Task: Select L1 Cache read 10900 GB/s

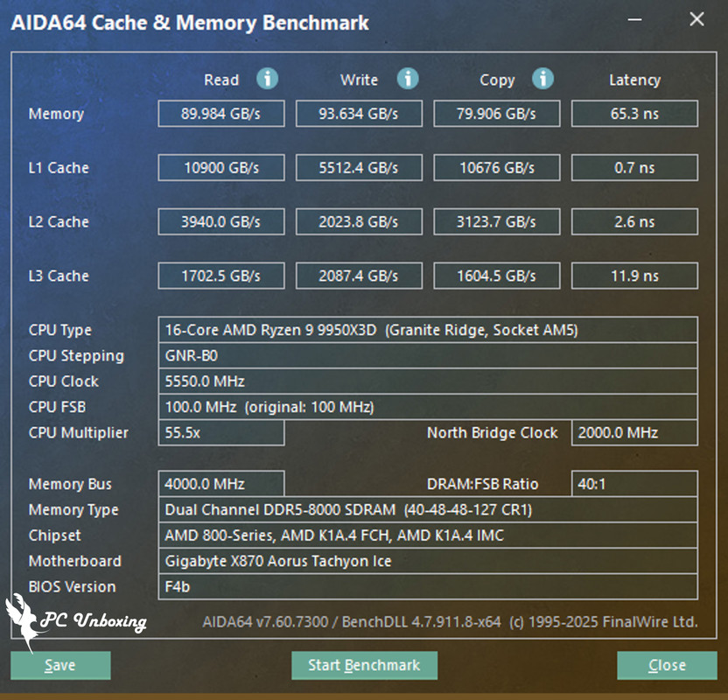Action: coord(221,168)
